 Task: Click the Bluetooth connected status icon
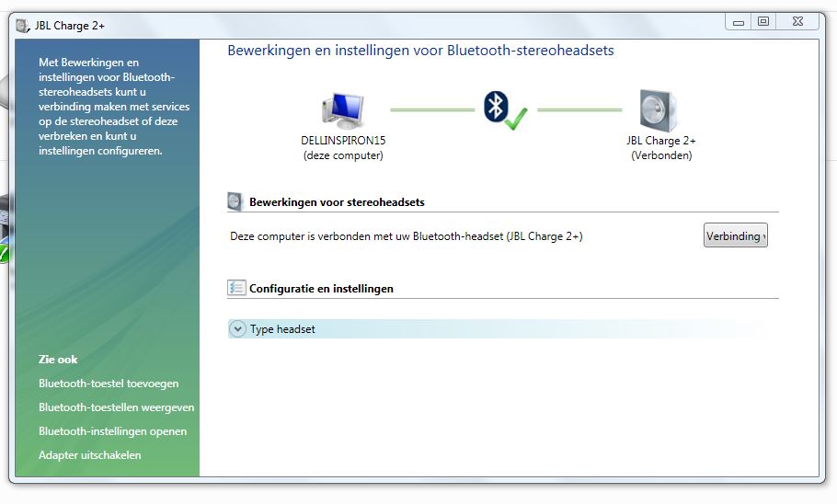(x=504, y=110)
